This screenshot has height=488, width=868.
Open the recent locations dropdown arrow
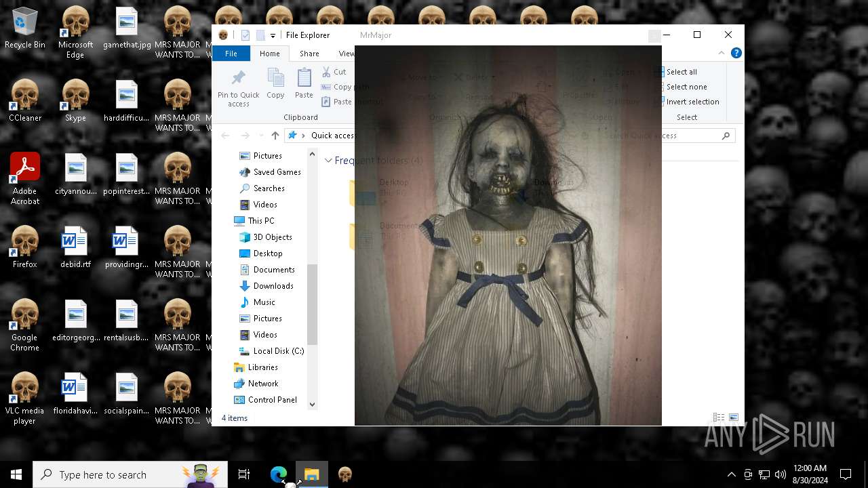click(x=261, y=136)
